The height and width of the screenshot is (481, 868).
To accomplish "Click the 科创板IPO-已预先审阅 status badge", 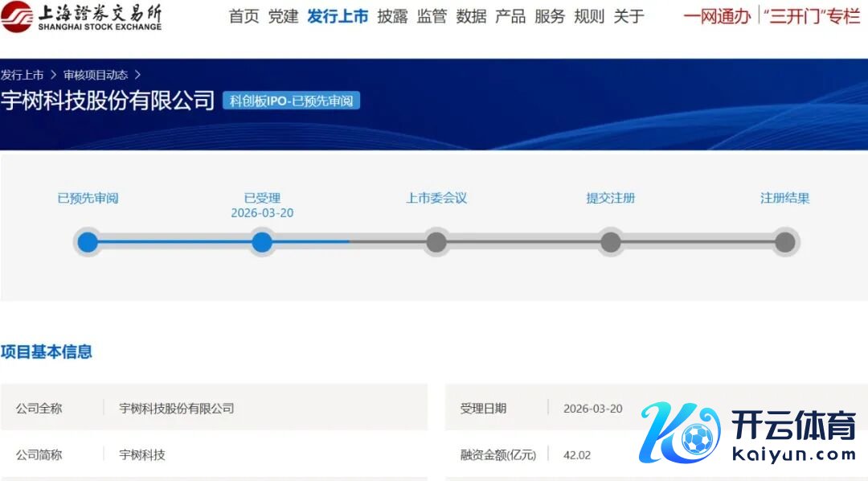I will coord(292,101).
